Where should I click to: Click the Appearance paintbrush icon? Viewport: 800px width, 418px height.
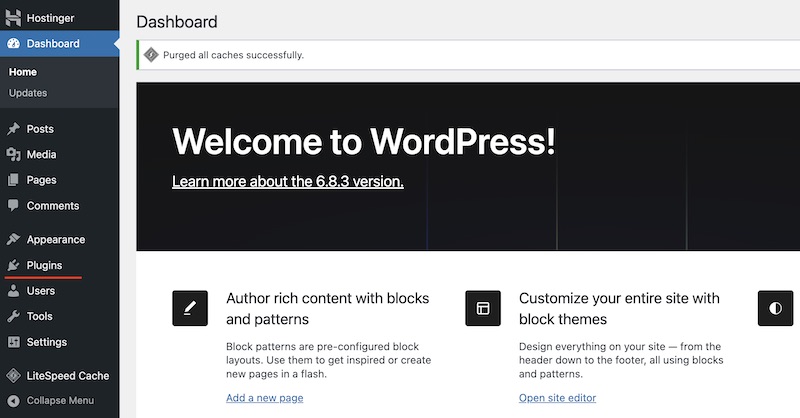(14, 239)
